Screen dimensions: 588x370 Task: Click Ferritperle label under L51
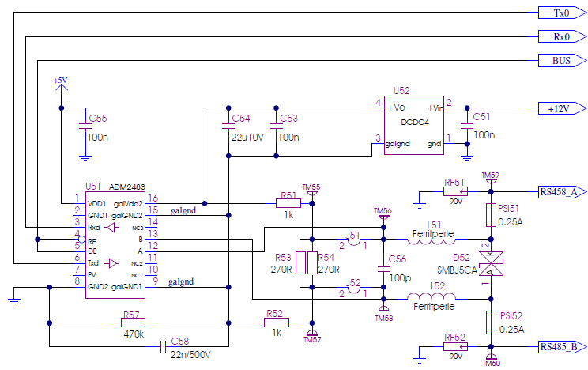tap(433, 234)
